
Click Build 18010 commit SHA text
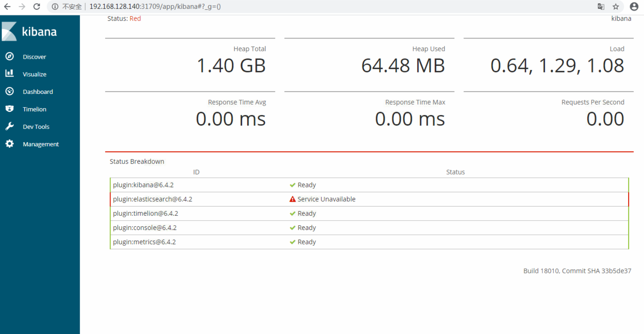pos(577,271)
